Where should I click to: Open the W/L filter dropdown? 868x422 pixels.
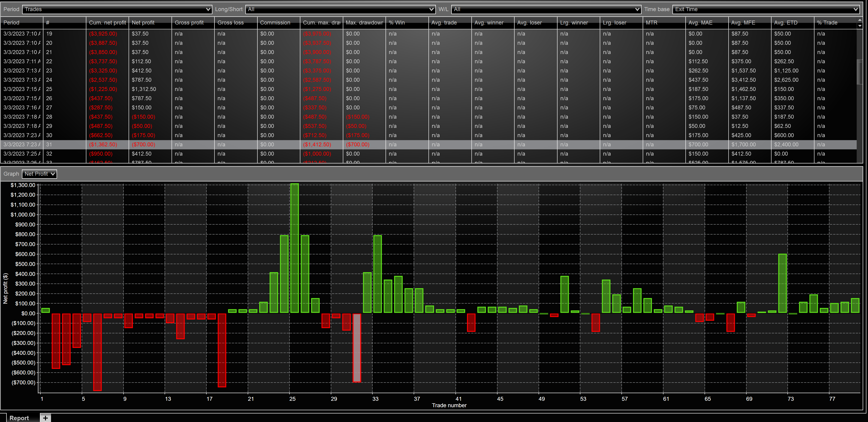coord(546,9)
